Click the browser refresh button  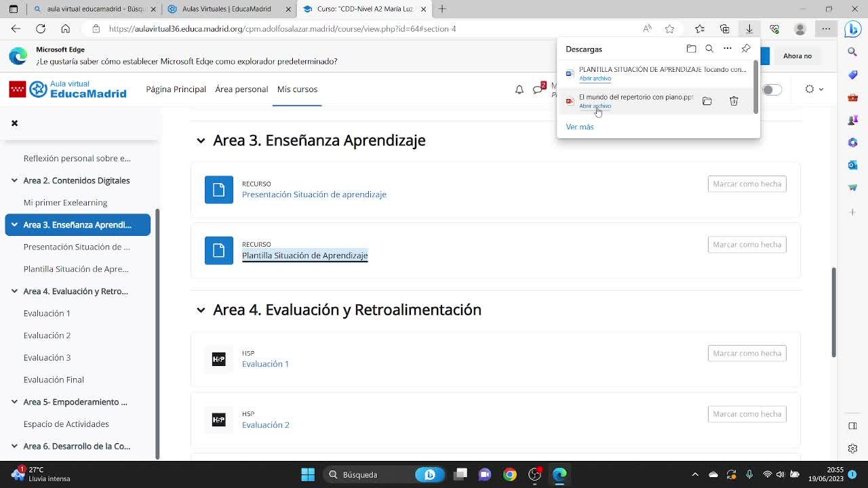pos(41,28)
